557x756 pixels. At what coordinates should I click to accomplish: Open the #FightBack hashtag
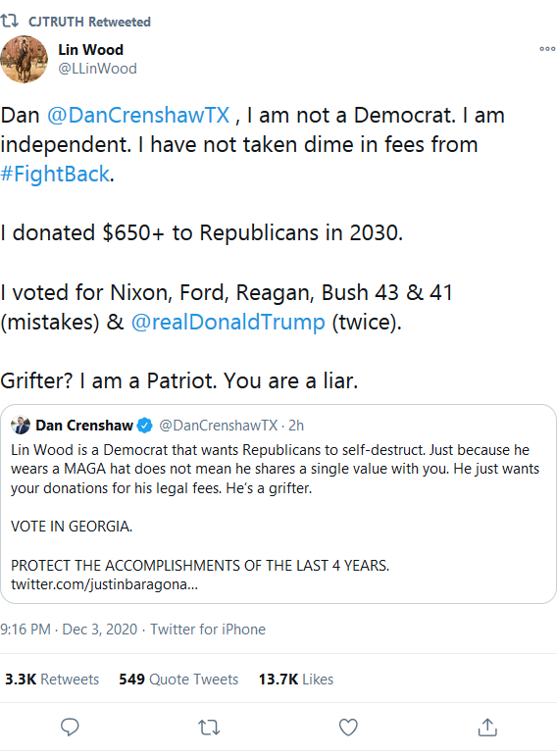55,175
